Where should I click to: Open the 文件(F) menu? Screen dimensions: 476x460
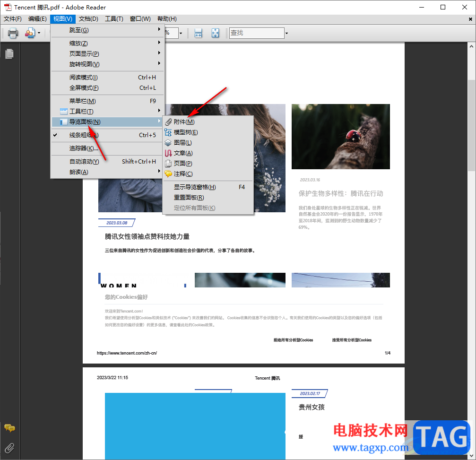(x=13, y=19)
